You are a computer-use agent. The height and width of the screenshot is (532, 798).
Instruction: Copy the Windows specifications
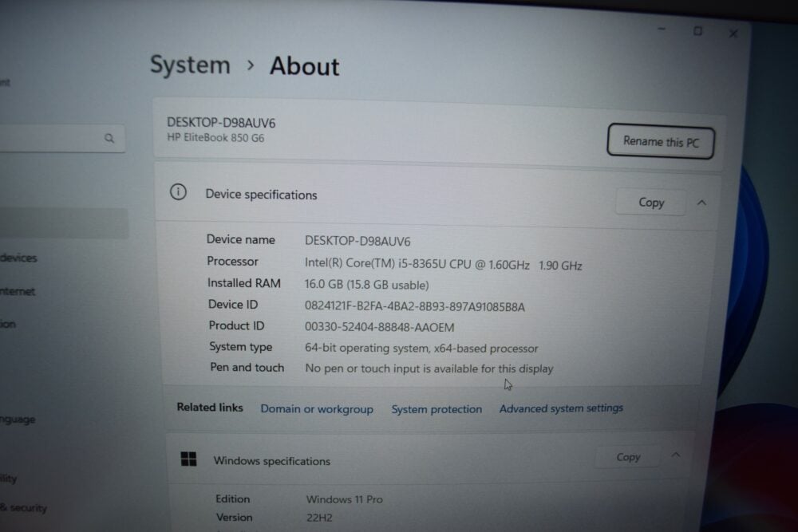pyautogui.click(x=628, y=457)
